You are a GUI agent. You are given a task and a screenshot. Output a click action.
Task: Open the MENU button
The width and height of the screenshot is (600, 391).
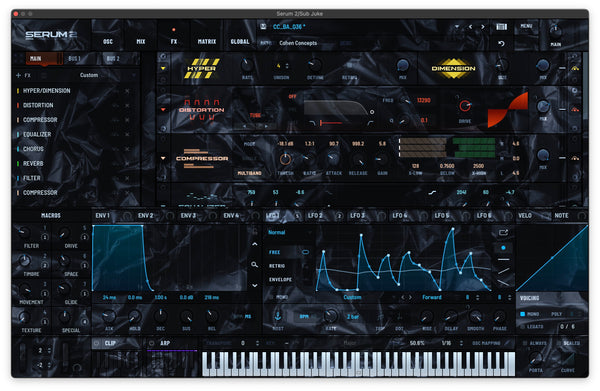526,26
